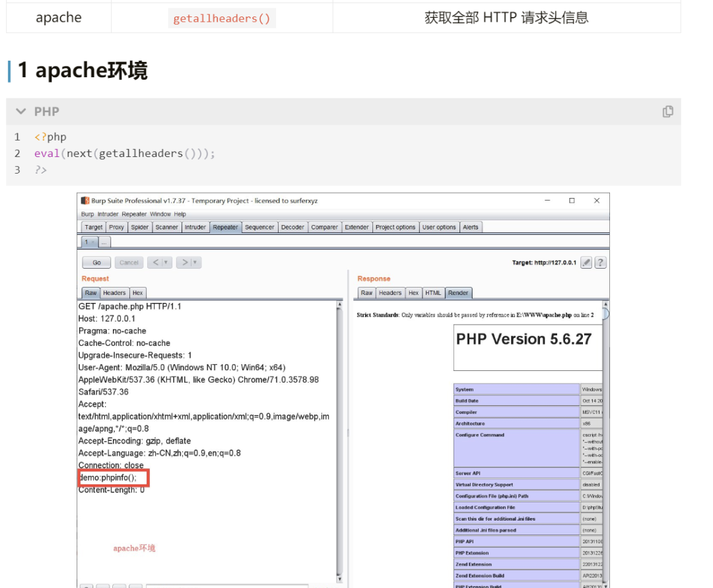Image resolution: width=713 pixels, height=588 pixels.
Task: Click the 'Server API' phpinfo row
Action: (528, 473)
